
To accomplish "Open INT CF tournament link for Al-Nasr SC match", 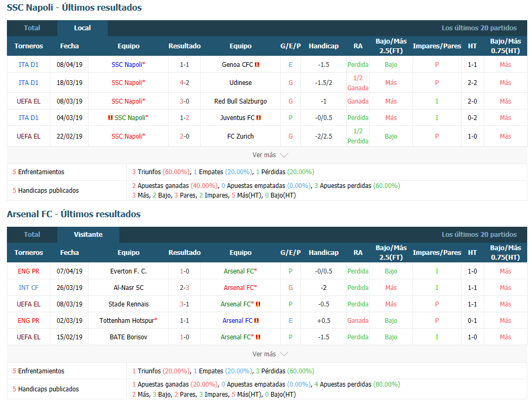I will coord(29,288).
